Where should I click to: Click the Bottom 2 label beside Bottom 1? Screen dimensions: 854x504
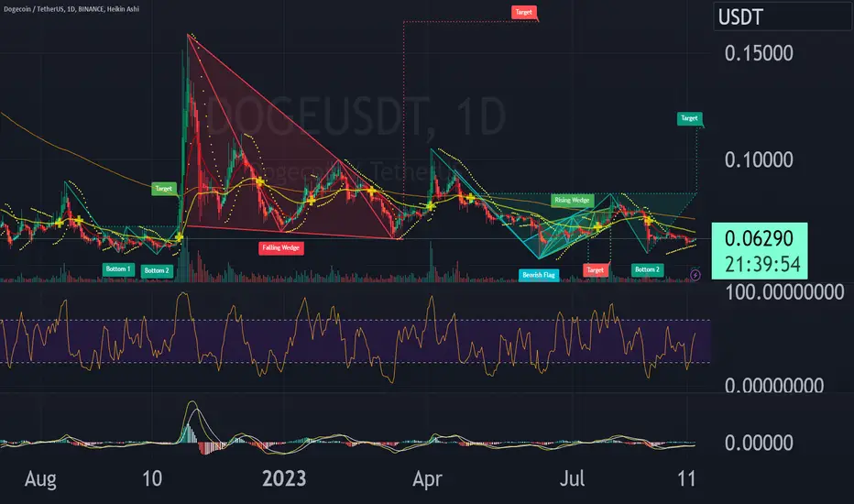tap(157, 271)
